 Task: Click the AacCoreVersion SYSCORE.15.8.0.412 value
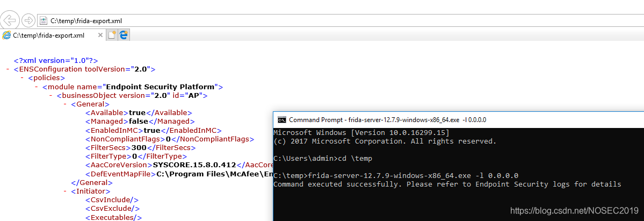point(194,165)
